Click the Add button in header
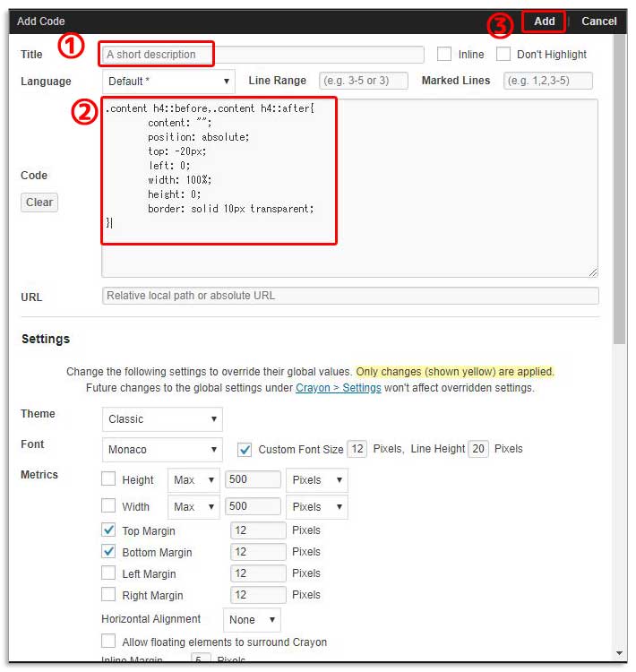The width and height of the screenshot is (636, 672). coord(544,22)
